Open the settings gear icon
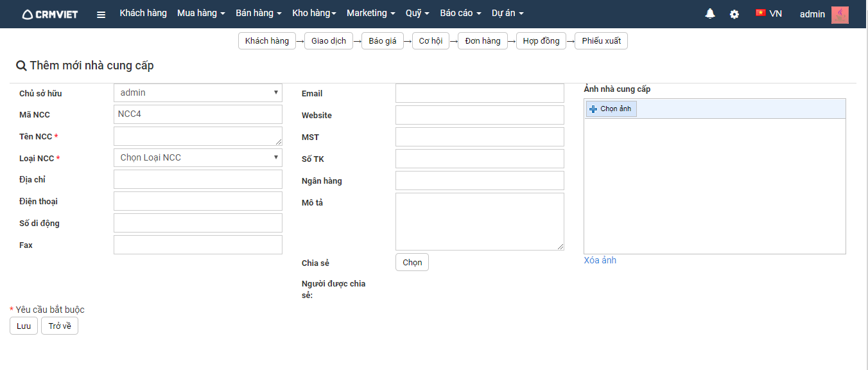The width and height of the screenshot is (868, 370). coord(734,14)
